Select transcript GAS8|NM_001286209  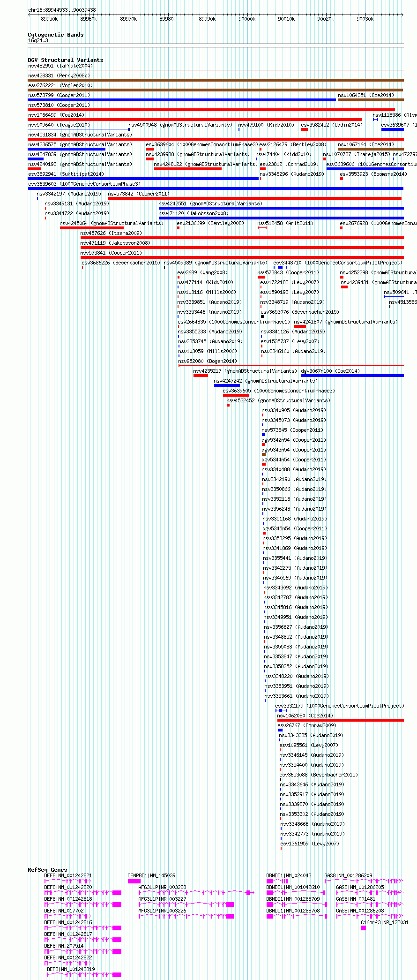(349, 875)
